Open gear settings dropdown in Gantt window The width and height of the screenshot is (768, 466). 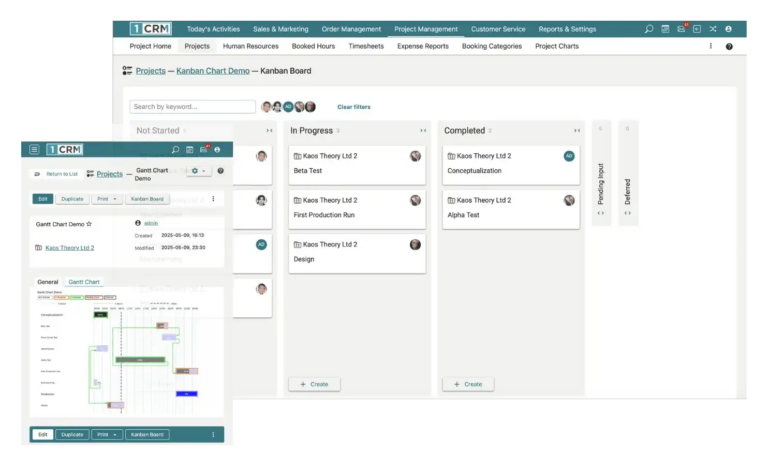tap(198, 171)
